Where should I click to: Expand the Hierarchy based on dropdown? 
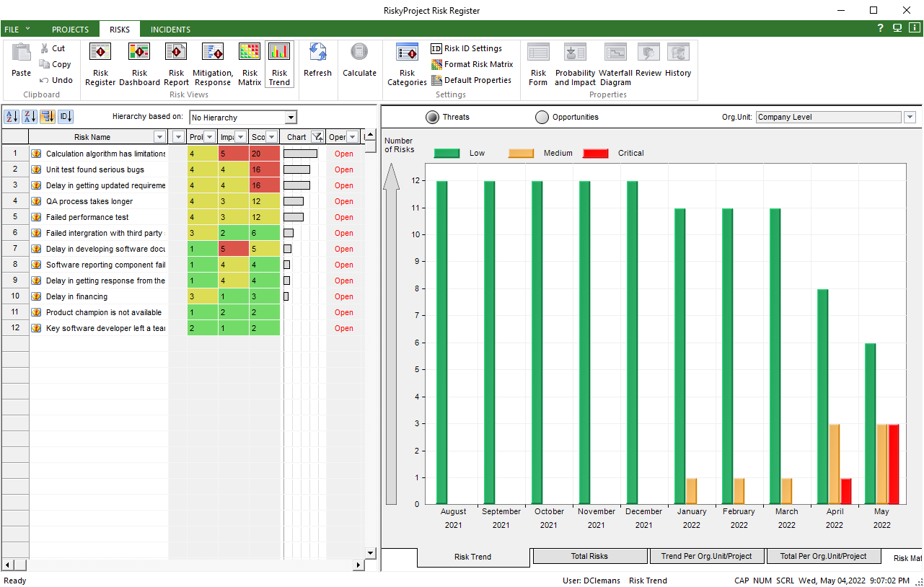291,118
